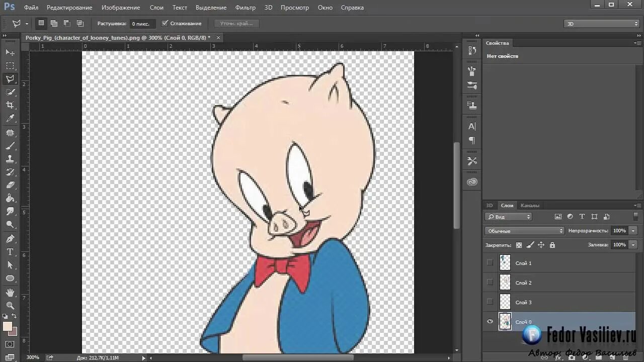Image resolution: width=644 pixels, height=362 pixels.
Task: Open the Фильтр menu
Action: [x=246, y=8]
